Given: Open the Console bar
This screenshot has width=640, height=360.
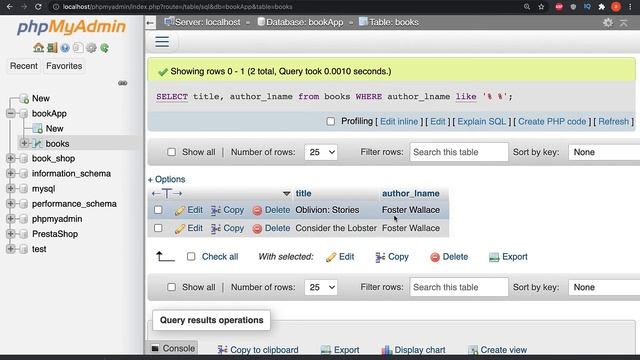Looking at the screenshot, I should coord(173,348).
